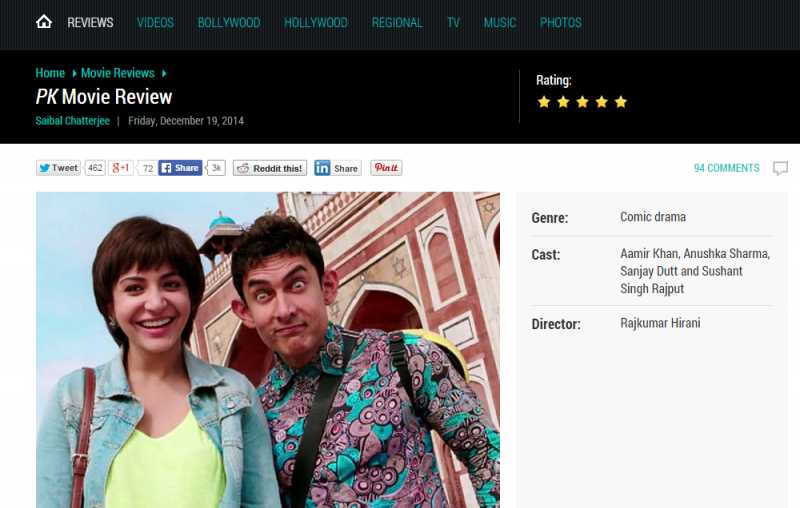Click the first rating star
This screenshot has height=508, width=800.
(544, 102)
